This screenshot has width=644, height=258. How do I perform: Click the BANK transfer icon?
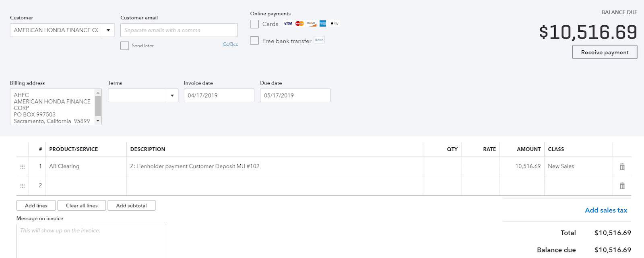[x=319, y=40]
